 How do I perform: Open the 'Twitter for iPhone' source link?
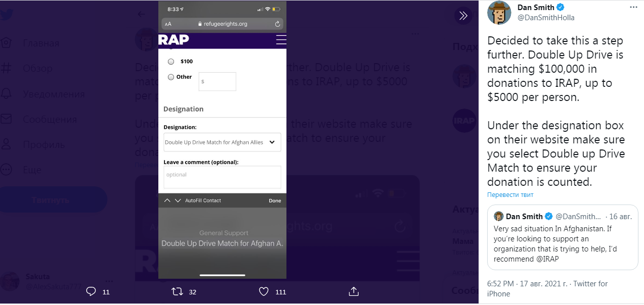pos(548,289)
